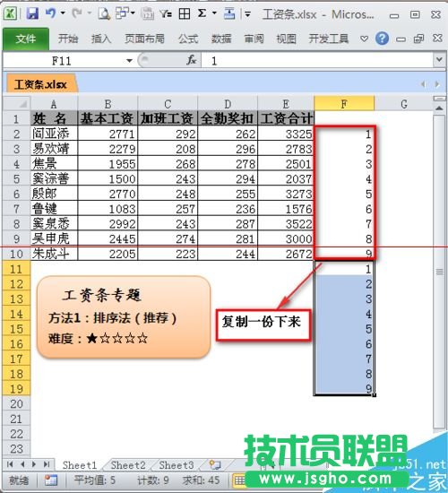
Task: Open Excel Help
Action: (382, 39)
